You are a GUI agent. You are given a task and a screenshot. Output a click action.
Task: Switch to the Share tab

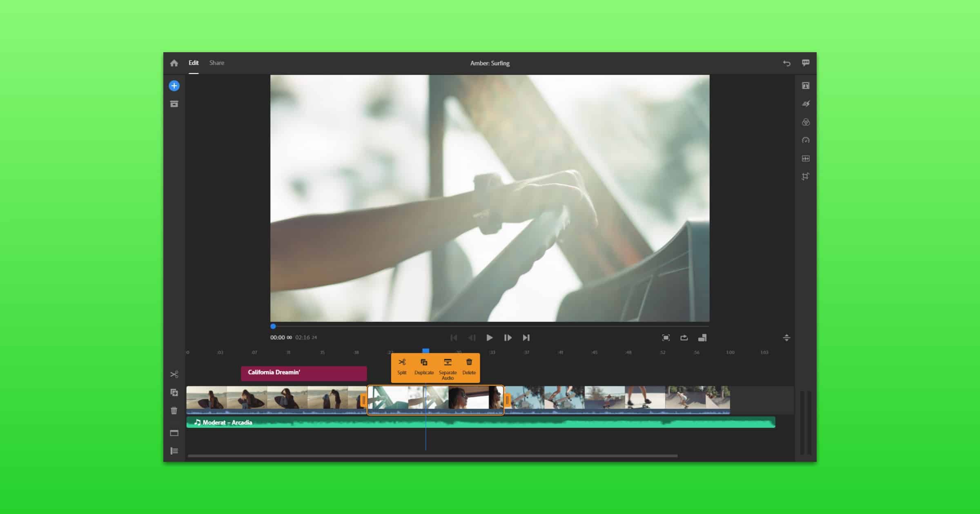[217, 63]
